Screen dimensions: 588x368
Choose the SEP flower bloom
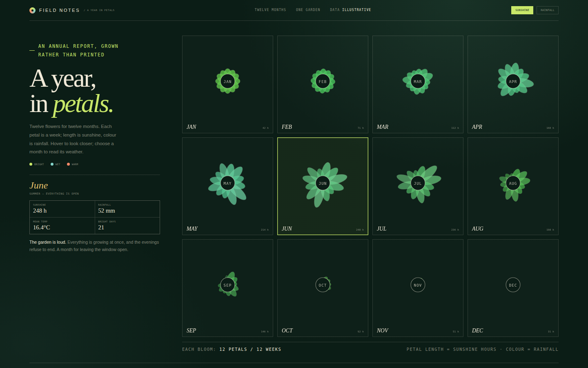coord(228,285)
